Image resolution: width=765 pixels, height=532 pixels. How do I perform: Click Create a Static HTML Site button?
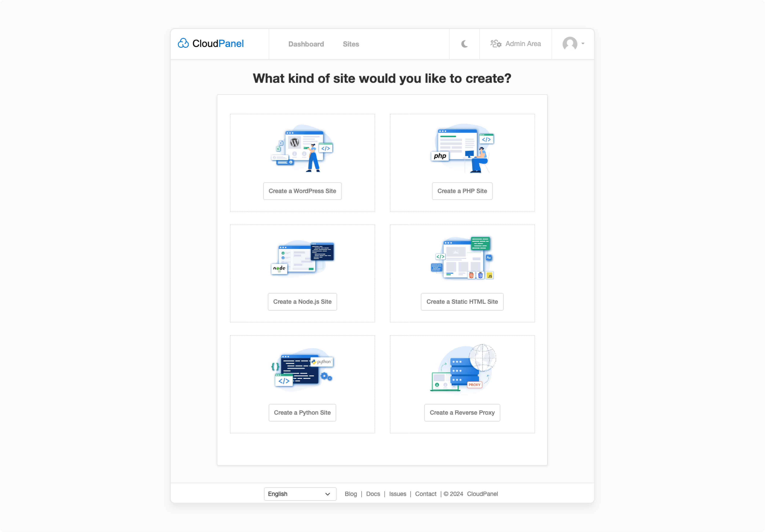pos(462,302)
